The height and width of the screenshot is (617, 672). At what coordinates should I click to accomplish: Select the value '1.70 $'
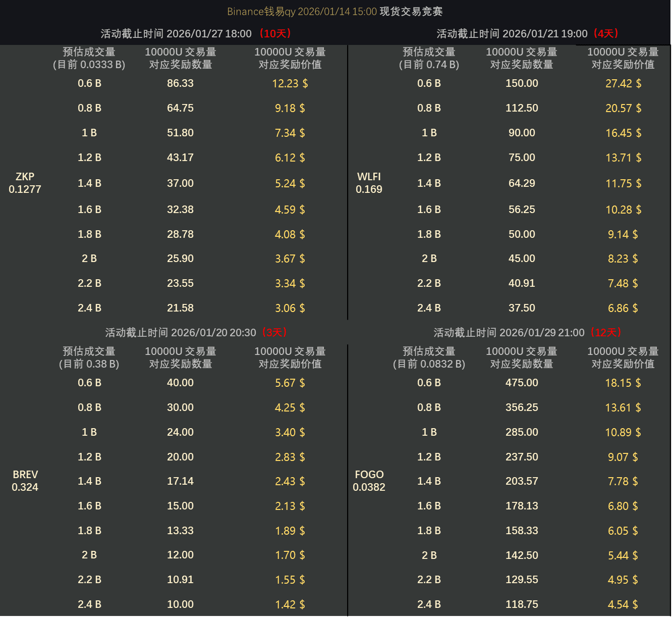[x=290, y=555]
